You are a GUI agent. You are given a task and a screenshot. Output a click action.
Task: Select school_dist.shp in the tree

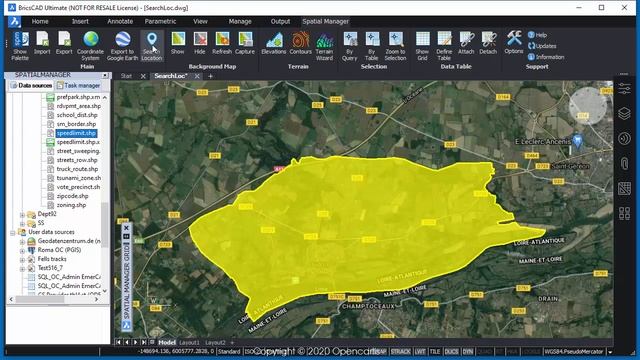(77, 115)
